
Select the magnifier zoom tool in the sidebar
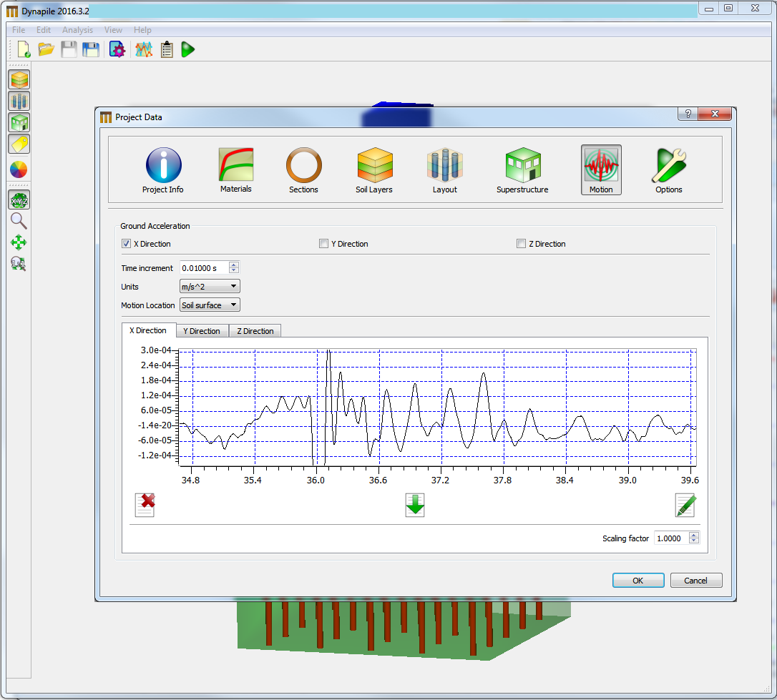(19, 221)
